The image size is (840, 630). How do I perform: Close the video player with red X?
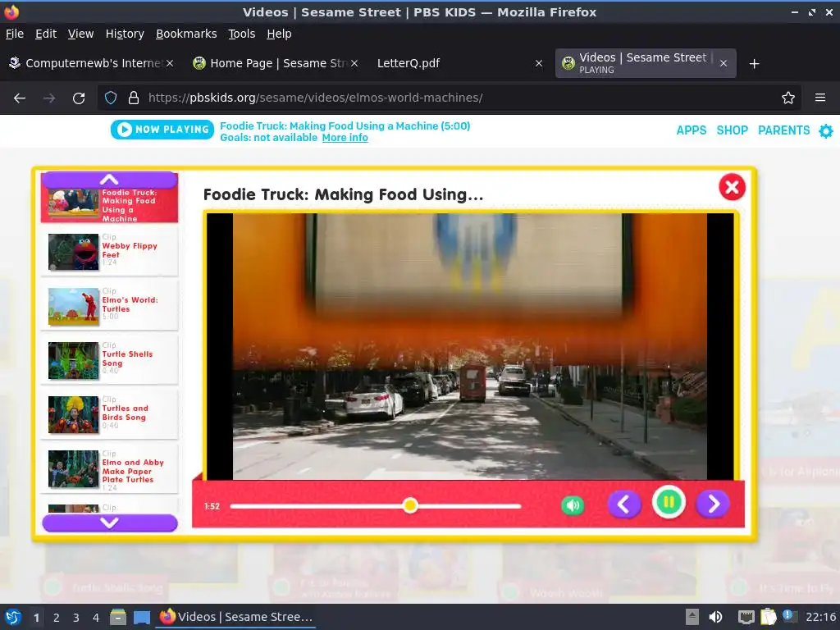click(x=732, y=187)
